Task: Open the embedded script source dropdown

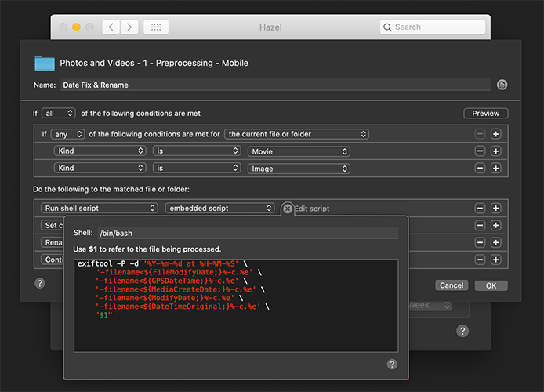Action: pos(220,208)
